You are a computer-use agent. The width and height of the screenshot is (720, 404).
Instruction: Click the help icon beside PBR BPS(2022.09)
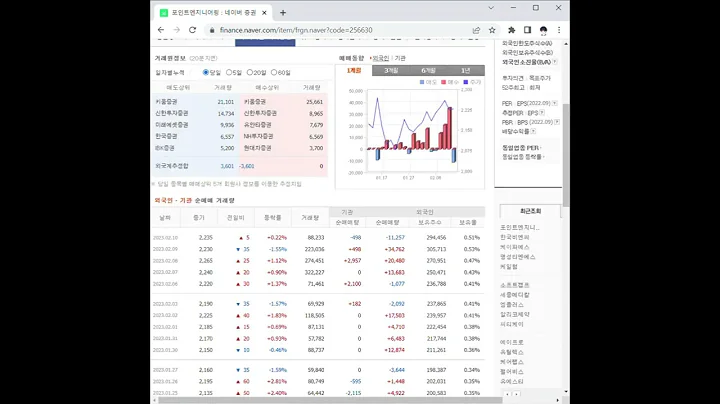tap(557, 122)
